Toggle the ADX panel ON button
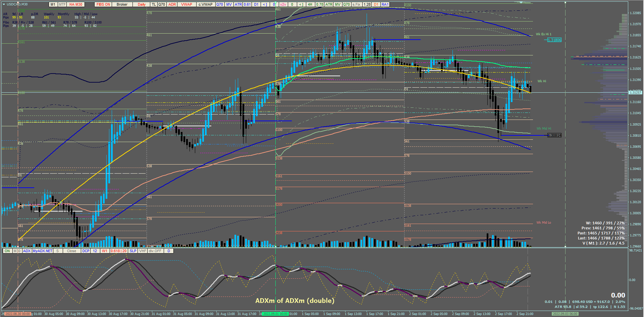644x317 pixels. [x=7, y=251]
